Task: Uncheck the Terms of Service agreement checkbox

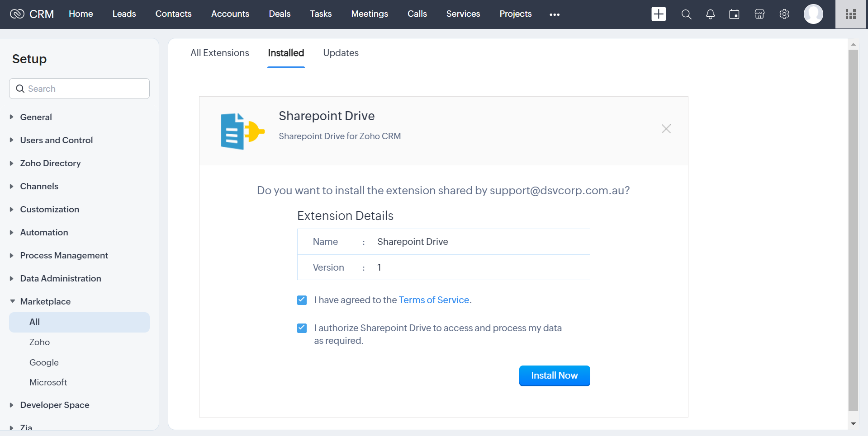Action: (302, 300)
